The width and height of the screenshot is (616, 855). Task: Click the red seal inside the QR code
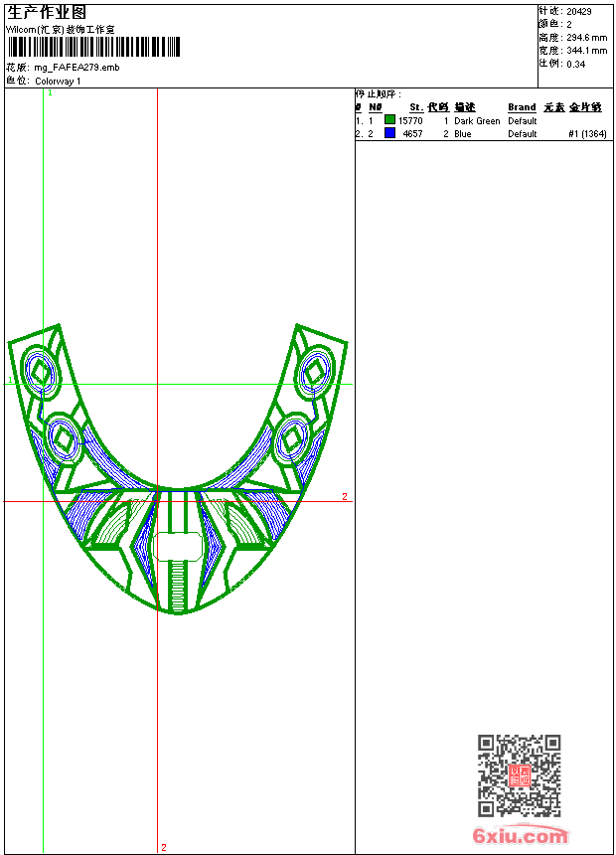519,775
